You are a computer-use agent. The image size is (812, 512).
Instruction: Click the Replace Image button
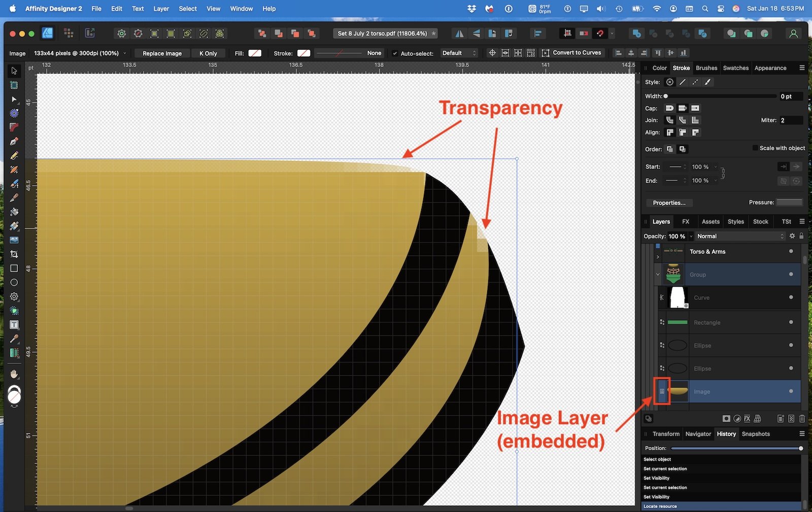coord(162,53)
